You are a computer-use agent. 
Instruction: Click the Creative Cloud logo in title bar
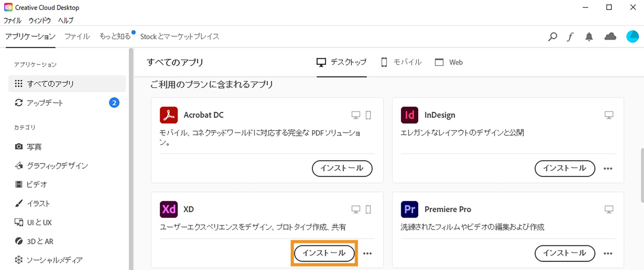8,7
